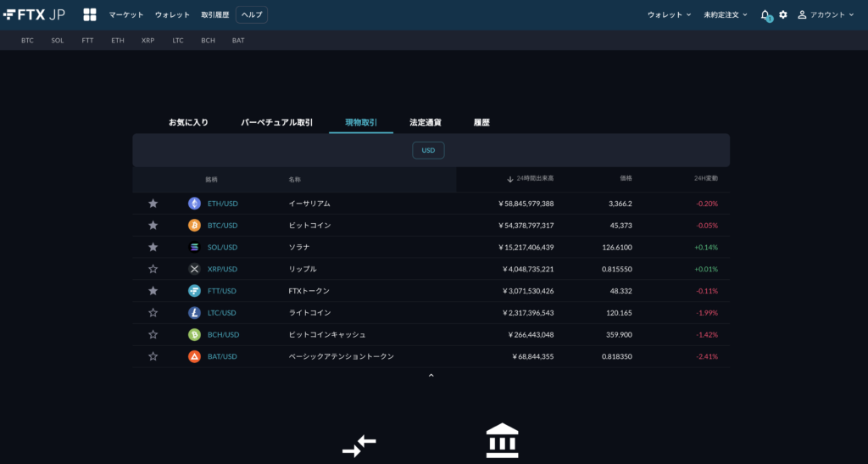Open BAT in the ticker bar

click(238, 41)
